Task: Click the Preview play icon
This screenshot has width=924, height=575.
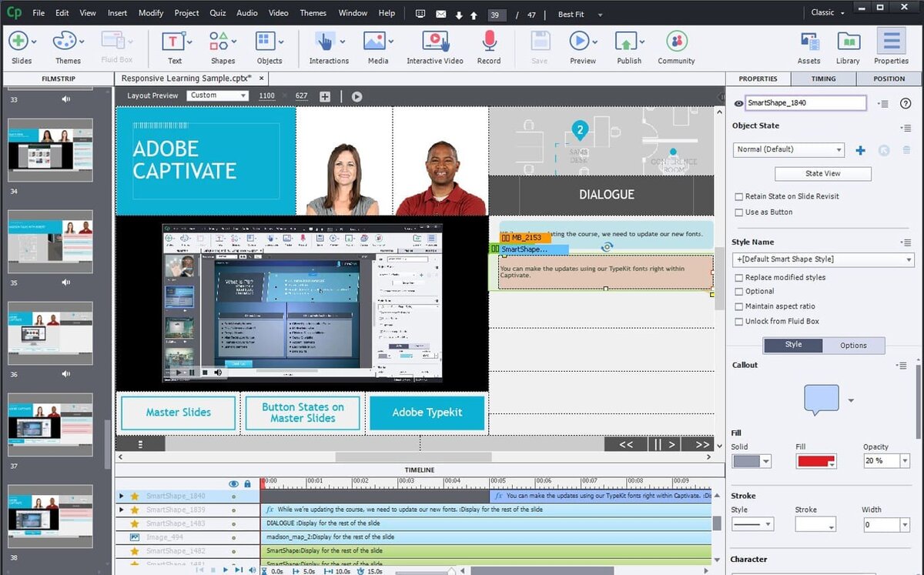Action: pyautogui.click(x=579, y=42)
